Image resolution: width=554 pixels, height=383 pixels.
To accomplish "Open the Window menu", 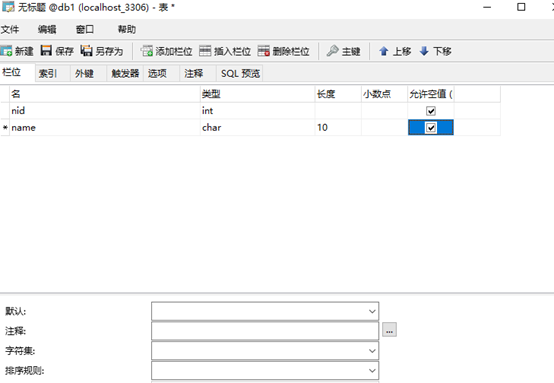I will click(85, 29).
